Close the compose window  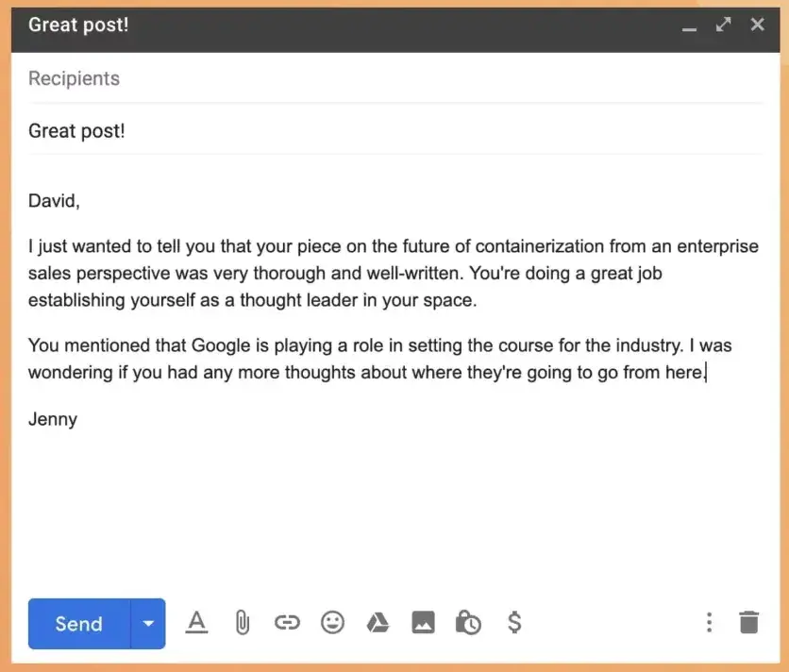[757, 25]
